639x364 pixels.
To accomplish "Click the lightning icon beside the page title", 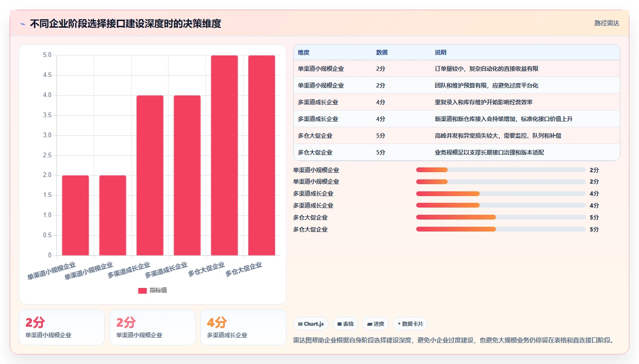I will click(x=23, y=24).
